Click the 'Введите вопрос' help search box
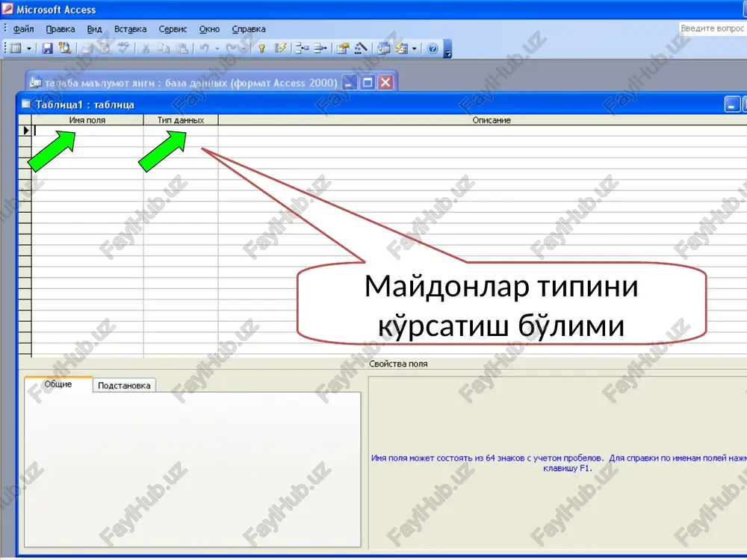747x560 pixels. 713,28
